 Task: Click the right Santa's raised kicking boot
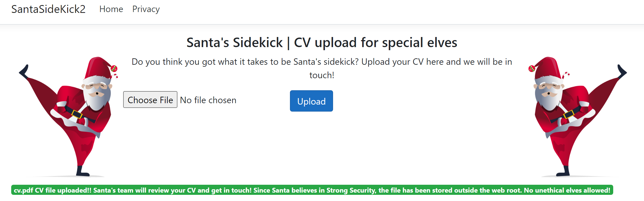[622, 71]
